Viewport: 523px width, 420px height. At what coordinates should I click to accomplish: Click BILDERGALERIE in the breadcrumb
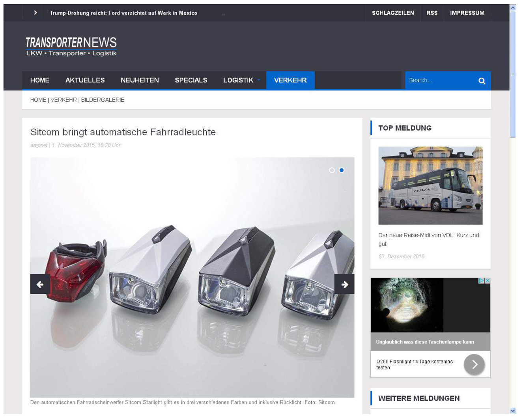[x=103, y=100]
